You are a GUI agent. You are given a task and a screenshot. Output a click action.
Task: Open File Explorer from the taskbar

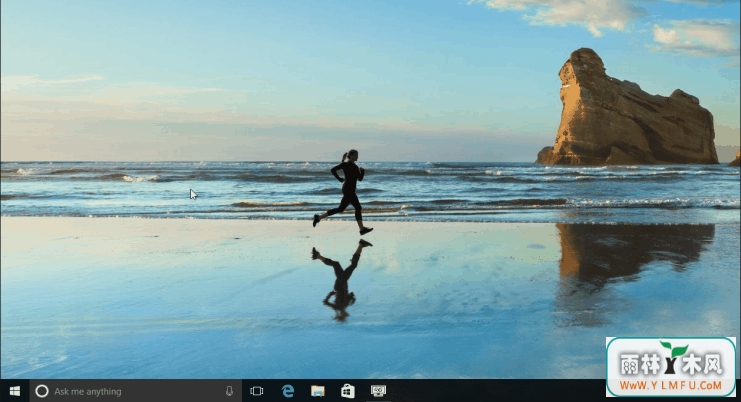coord(318,391)
